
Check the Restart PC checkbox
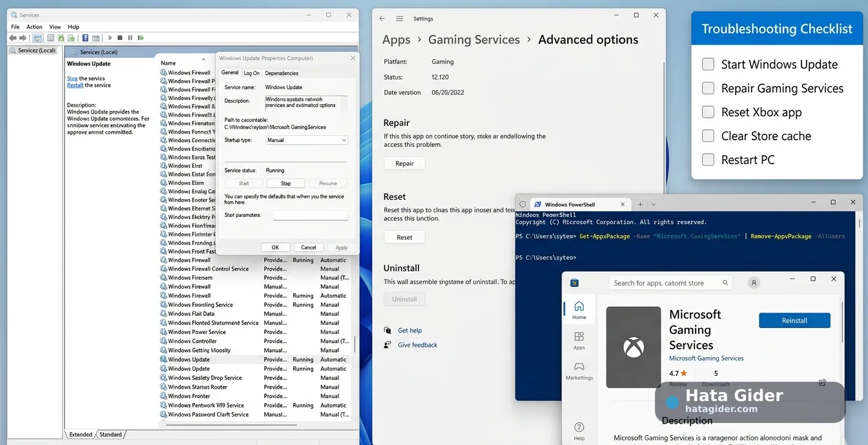coord(708,160)
